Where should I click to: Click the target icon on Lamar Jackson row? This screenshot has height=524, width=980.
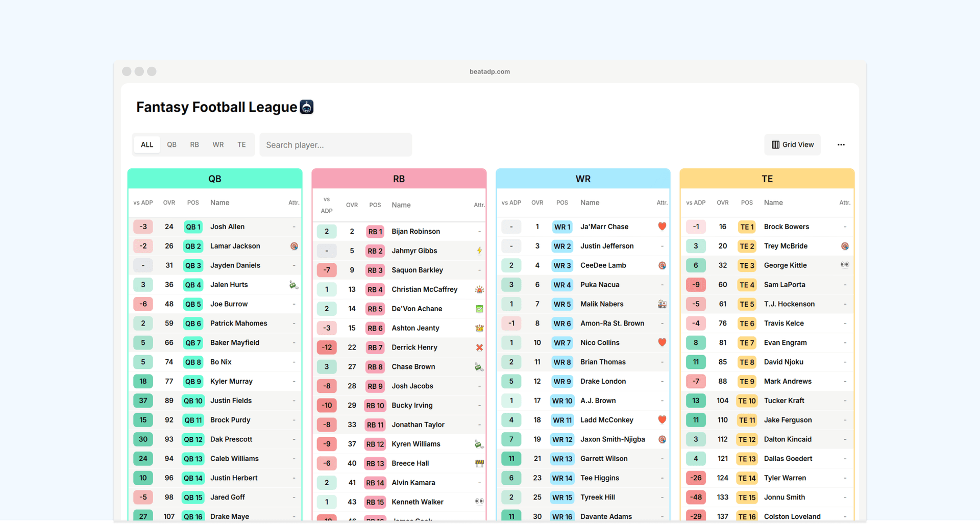(x=294, y=246)
